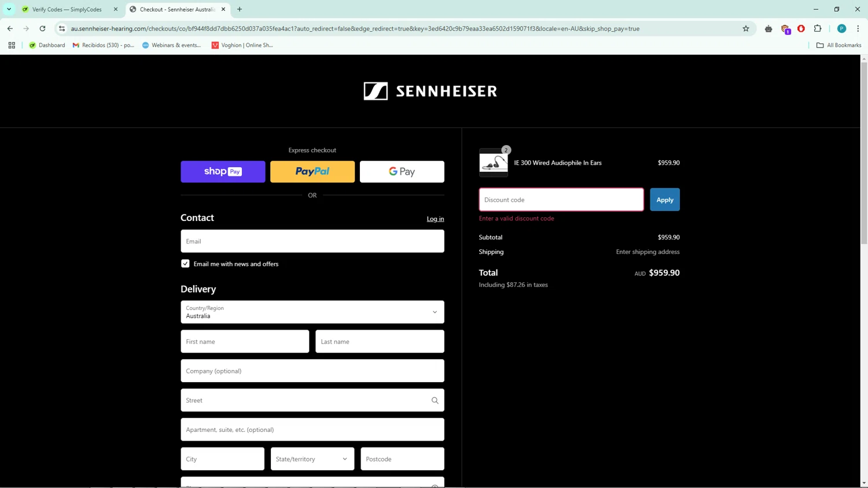Click the red Opera-style extension icon

pyautogui.click(x=801, y=28)
